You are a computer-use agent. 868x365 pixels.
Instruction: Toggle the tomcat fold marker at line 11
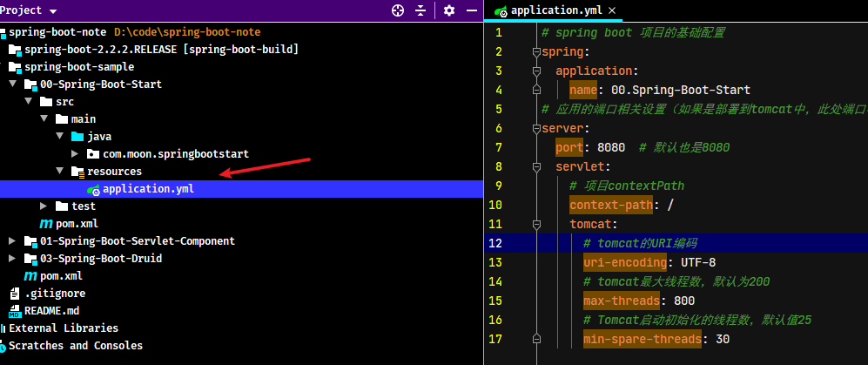535,225
